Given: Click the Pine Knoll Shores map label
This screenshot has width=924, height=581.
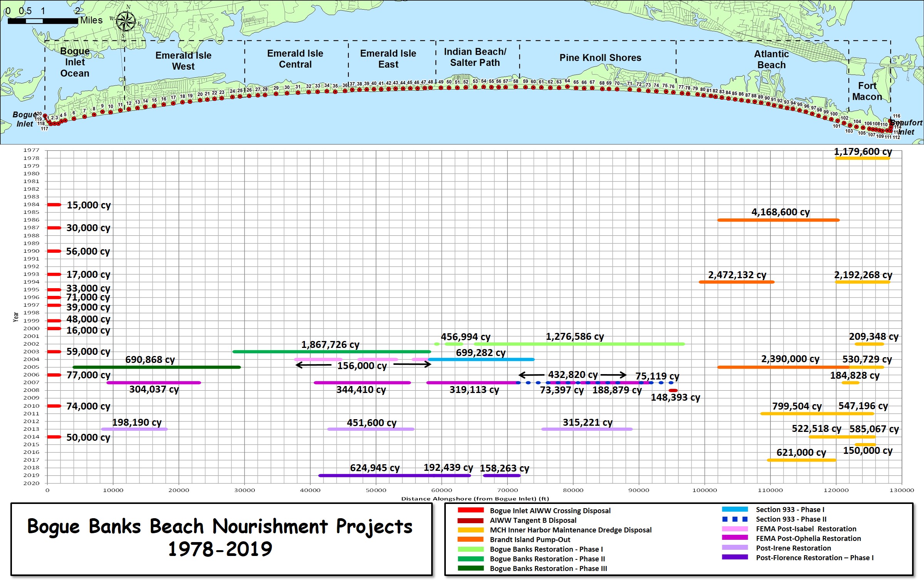Looking at the screenshot, I should [600, 58].
